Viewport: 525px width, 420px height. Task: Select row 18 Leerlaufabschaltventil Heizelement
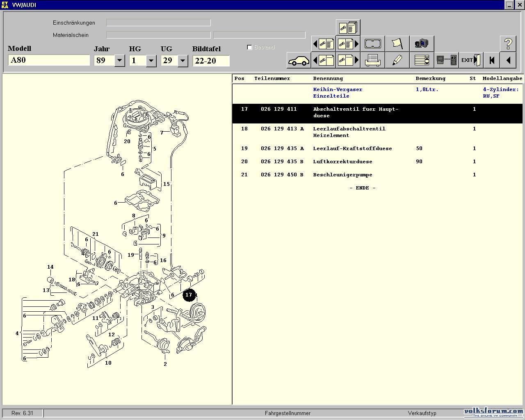(378, 132)
